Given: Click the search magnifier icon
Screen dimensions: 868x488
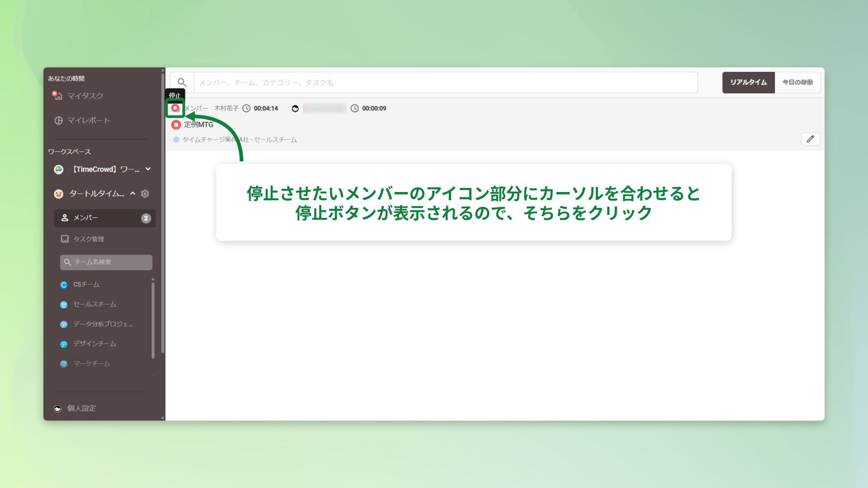Looking at the screenshot, I should [182, 82].
